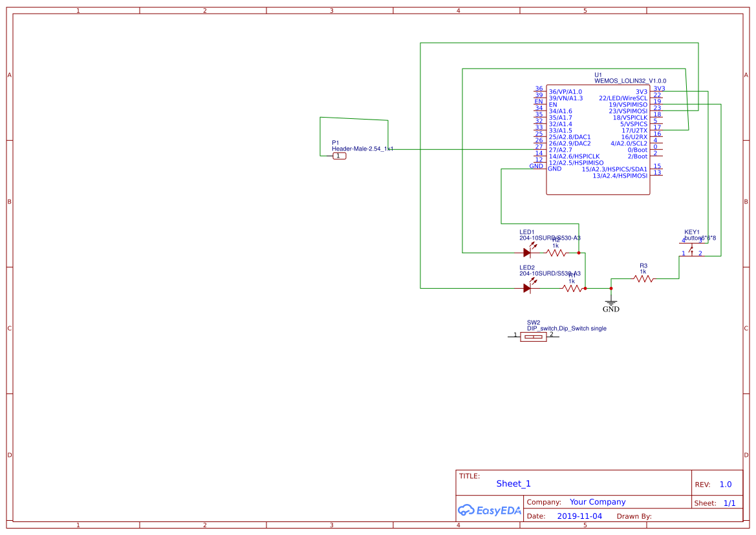This screenshot has height=535, width=756.
Task: Select the date 2019-11-04
Action: click(579, 516)
